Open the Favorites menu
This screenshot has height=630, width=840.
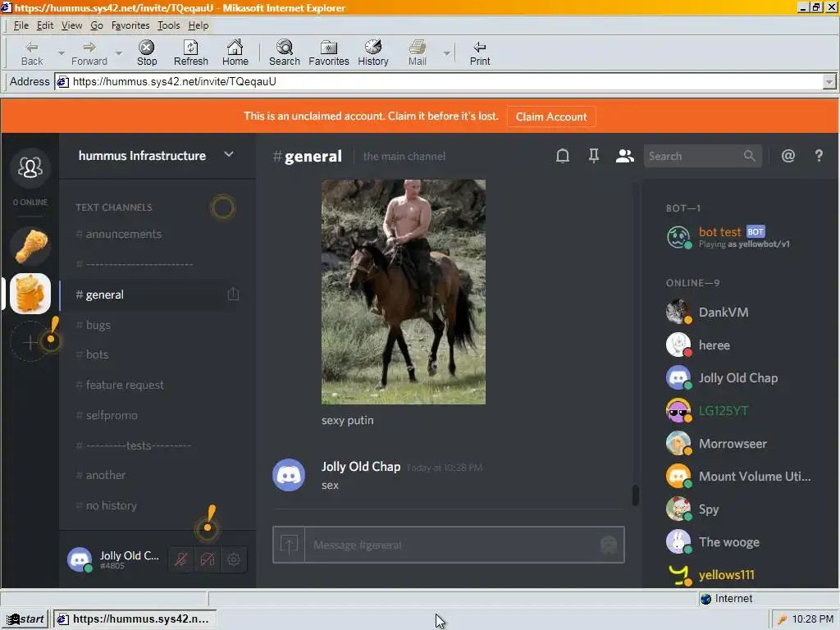130,25
